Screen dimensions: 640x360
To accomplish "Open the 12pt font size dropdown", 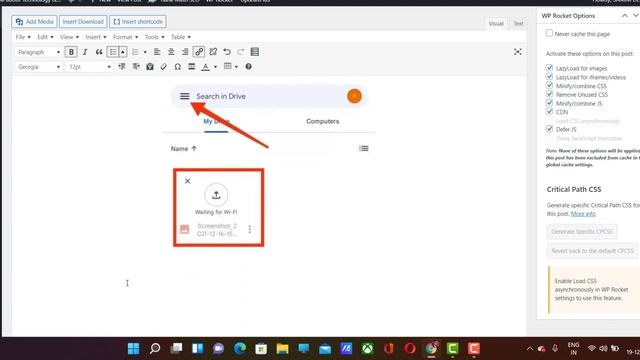I will pyautogui.click(x=89, y=67).
